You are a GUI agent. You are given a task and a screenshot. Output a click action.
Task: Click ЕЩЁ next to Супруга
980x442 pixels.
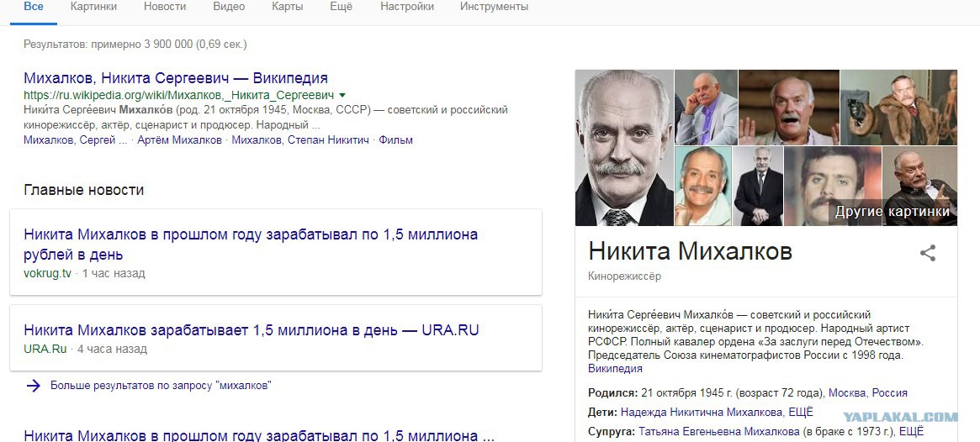[x=911, y=431]
